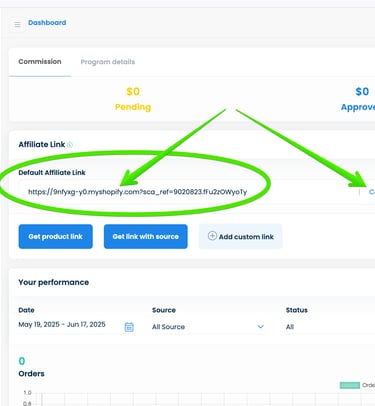Click the 0 Orders count value
The width and height of the screenshot is (375, 406).
[22, 361]
